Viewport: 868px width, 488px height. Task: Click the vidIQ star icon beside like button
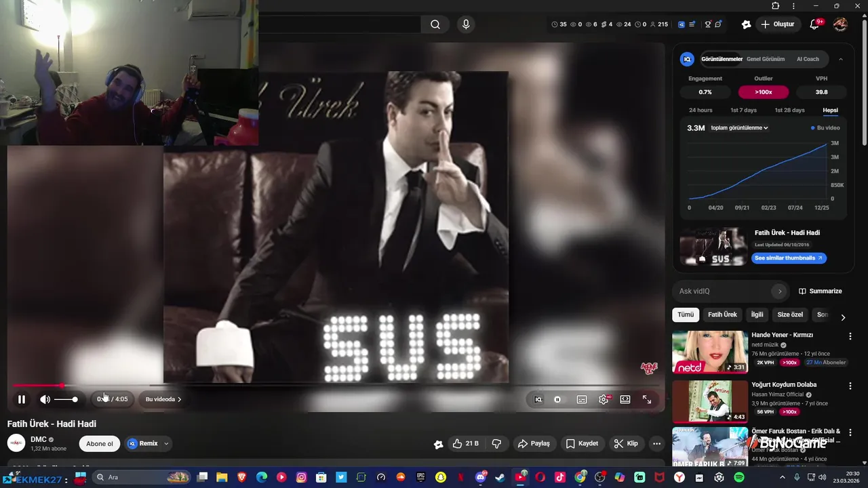pos(438,444)
